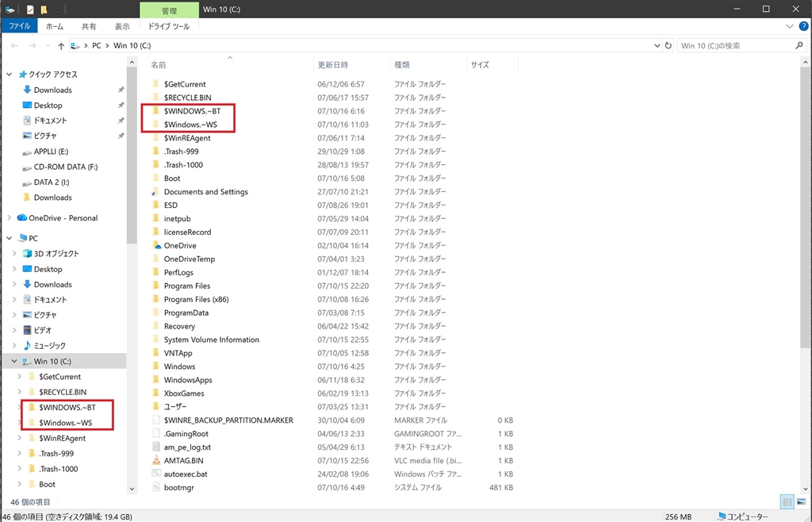Select the $Windows.~WS folder in file list
Viewport: 812px width, 522px height.
[x=190, y=125]
